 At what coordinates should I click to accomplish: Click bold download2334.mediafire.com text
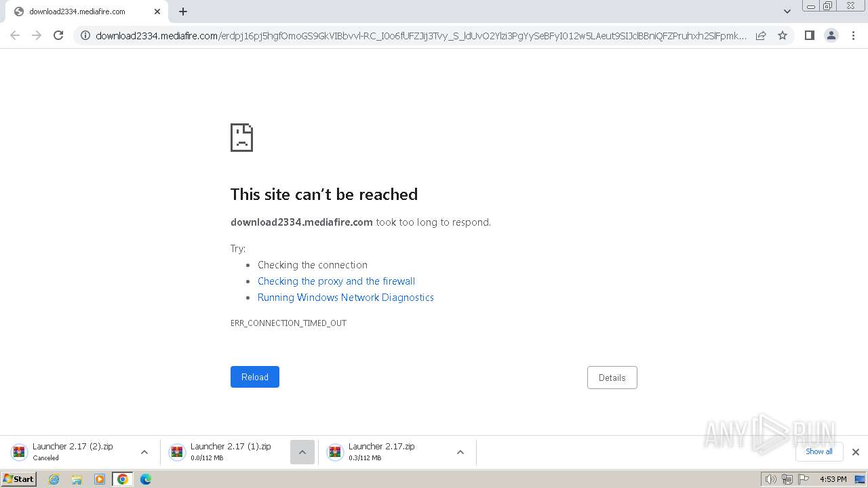302,222
